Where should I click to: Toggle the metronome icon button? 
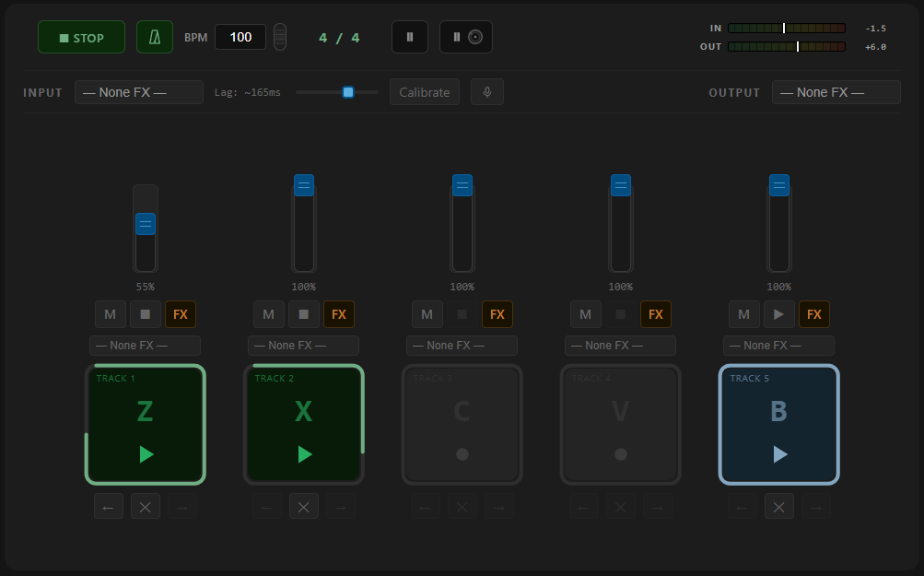tap(155, 37)
